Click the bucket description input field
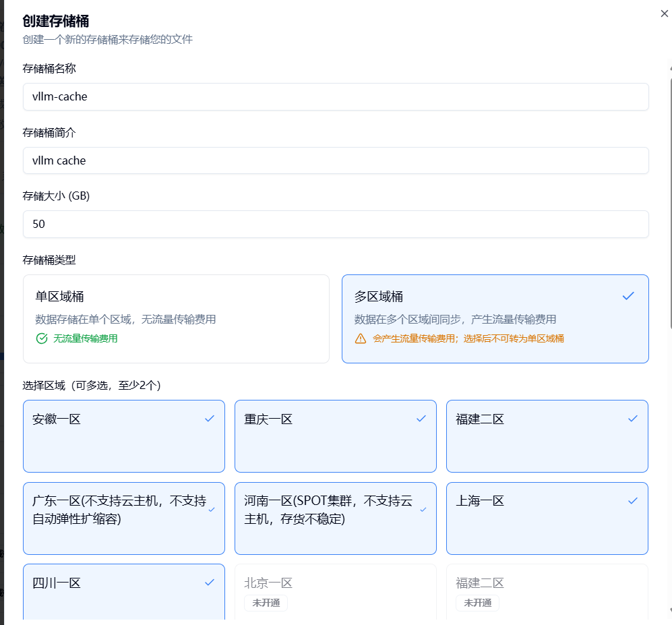The width and height of the screenshot is (672, 625). tap(336, 160)
